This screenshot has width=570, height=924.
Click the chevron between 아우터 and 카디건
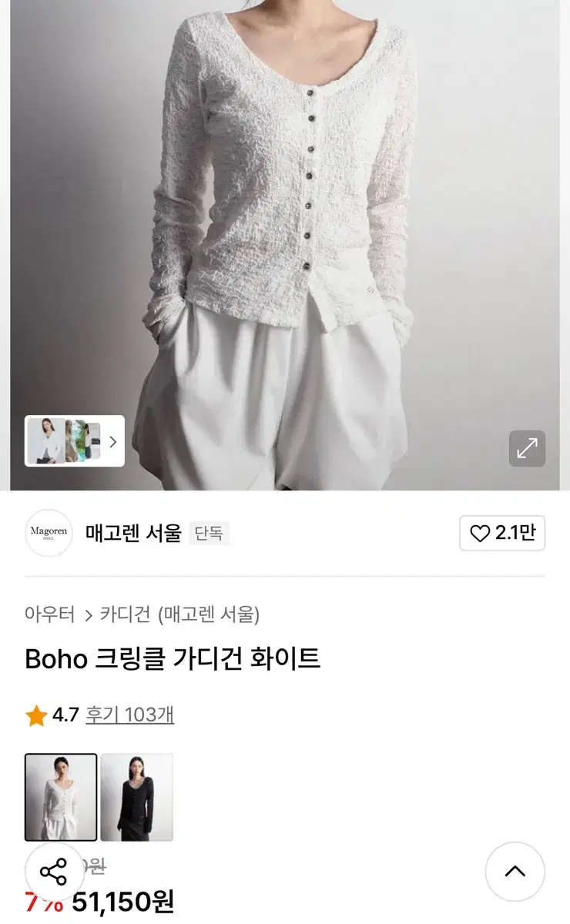(x=89, y=615)
